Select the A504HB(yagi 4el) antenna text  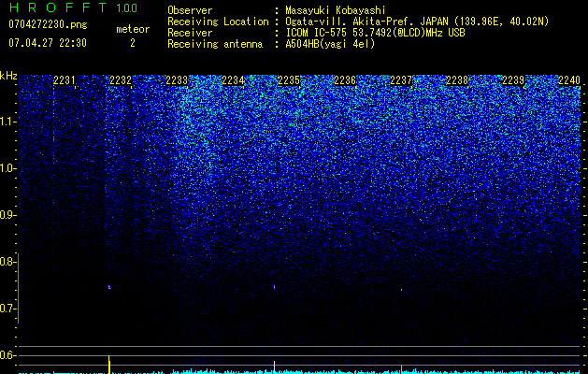330,44
